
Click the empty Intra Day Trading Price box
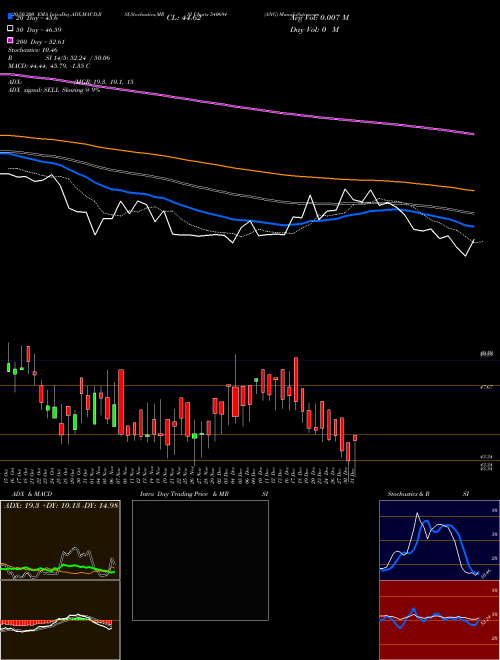click(x=200, y=560)
